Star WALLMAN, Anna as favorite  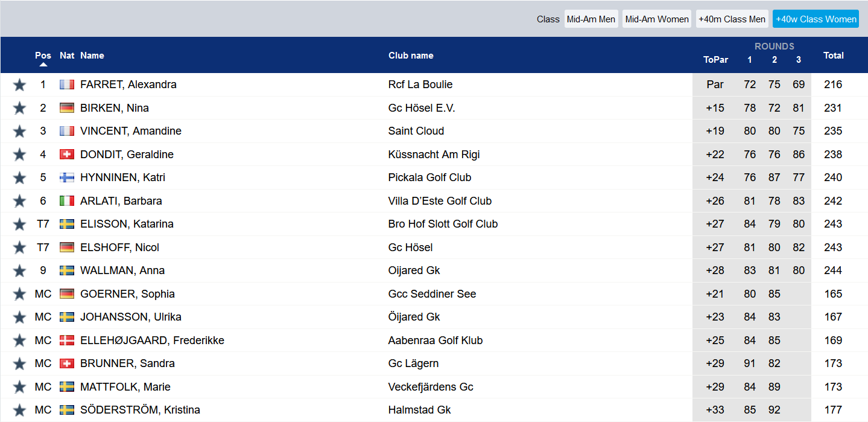[x=19, y=271]
